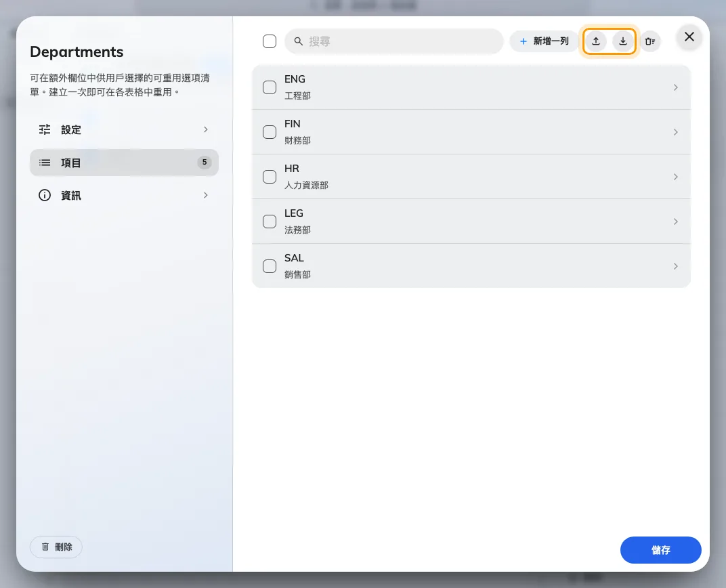Click the upload (import) icon button

[596, 41]
